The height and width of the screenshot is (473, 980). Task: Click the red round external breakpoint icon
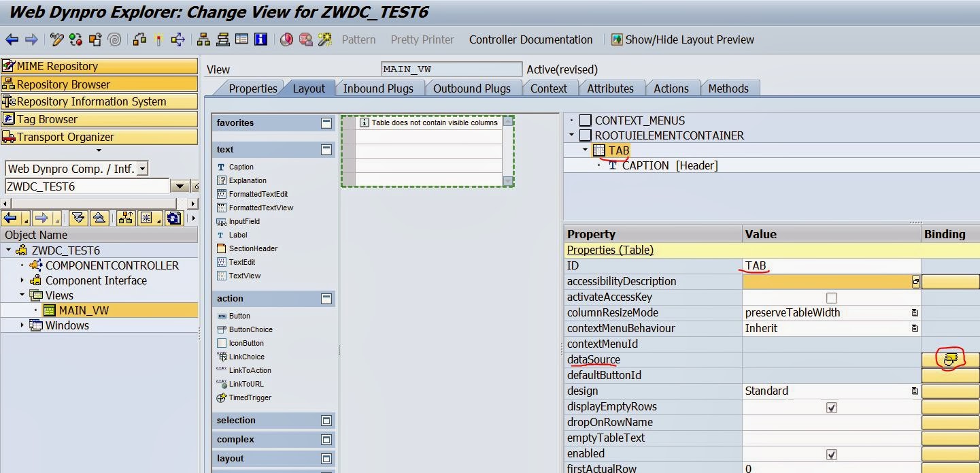[286, 39]
